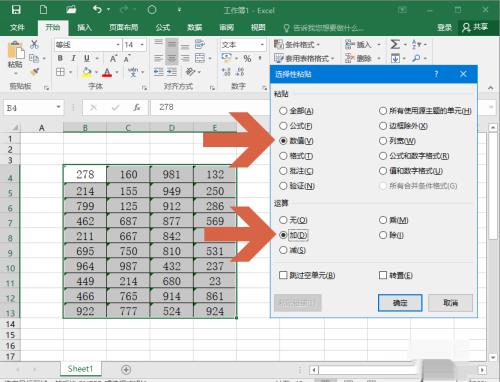Cancel the Paste Special dialog with 取消
500x382 pixels.
[x=450, y=303]
